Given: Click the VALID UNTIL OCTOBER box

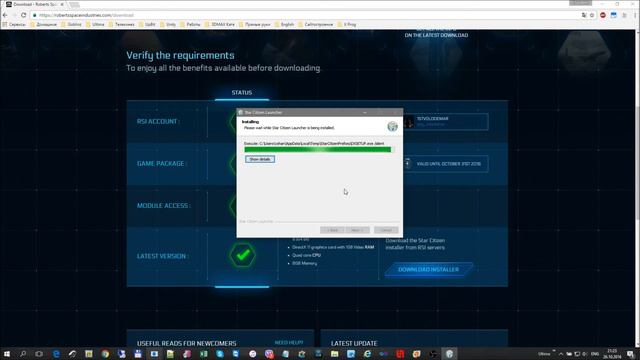Looking at the screenshot, I should coord(445,164).
